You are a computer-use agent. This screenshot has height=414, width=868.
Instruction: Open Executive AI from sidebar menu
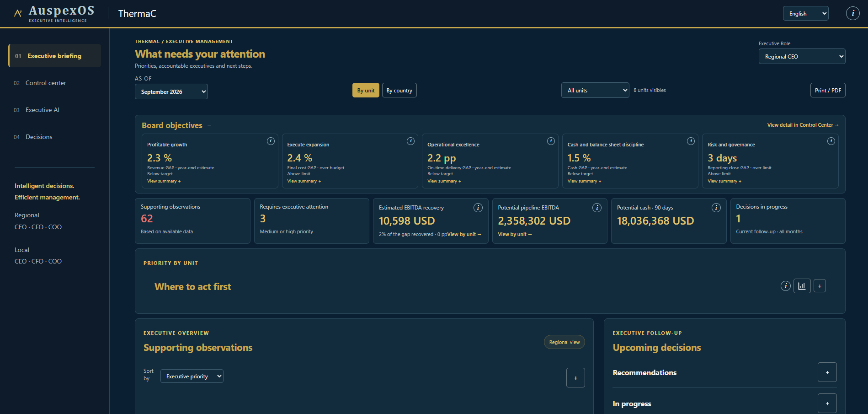click(43, 110)
